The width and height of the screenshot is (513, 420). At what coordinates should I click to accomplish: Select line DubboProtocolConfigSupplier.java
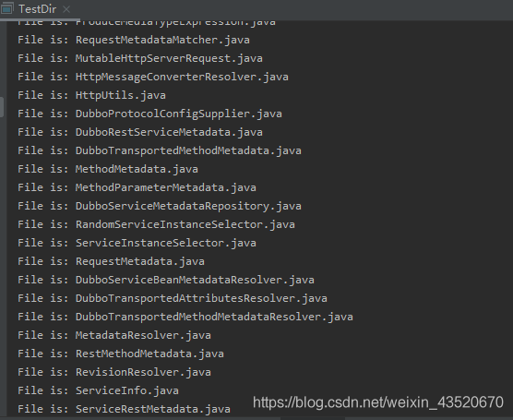click(149, 114)
